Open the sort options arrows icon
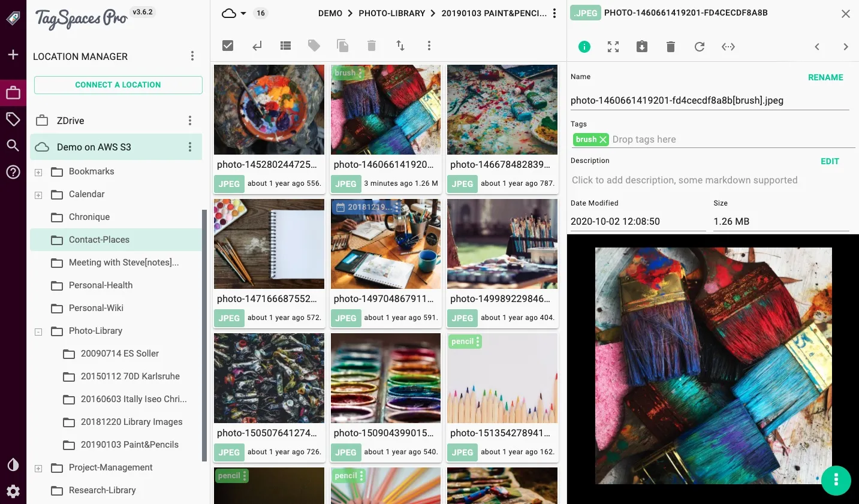The image size is (859, 504). 400,46
